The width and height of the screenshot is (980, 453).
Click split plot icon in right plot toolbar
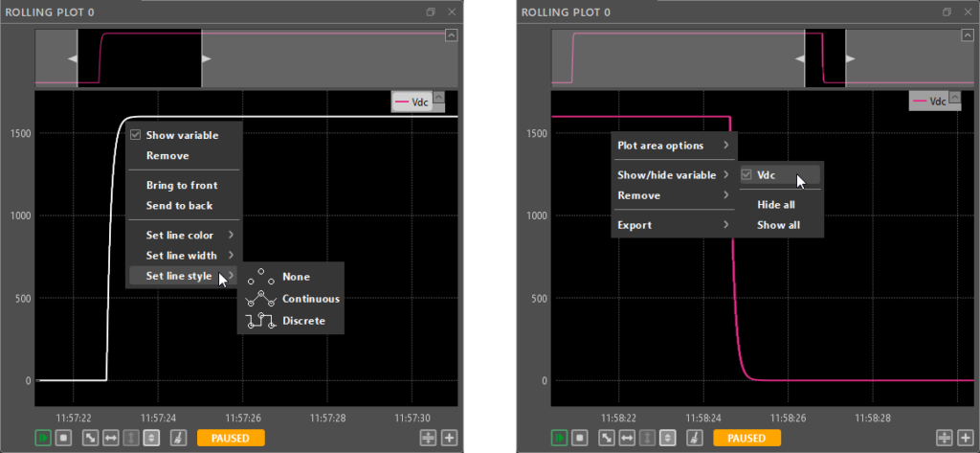pos(944,438)
